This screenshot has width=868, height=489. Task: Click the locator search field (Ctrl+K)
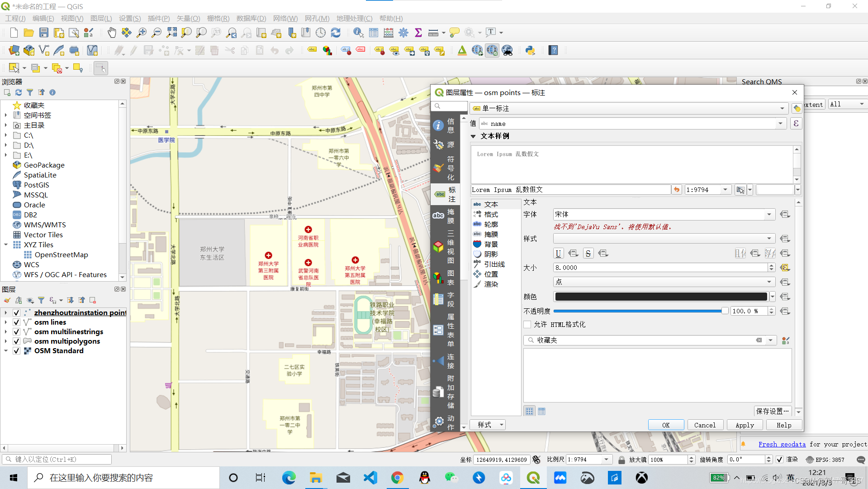(57, 460)
